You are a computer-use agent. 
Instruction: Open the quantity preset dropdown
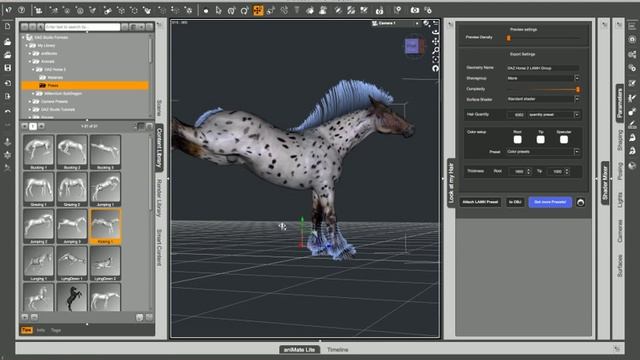point(554,115)
